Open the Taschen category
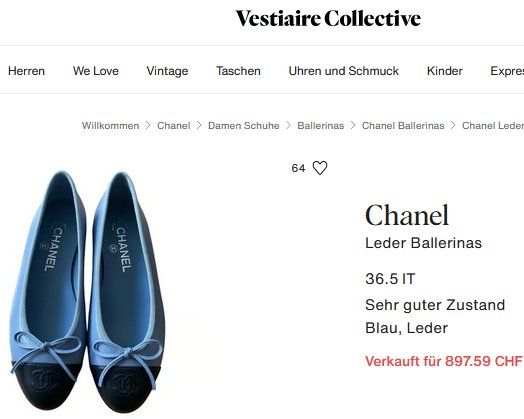Screen dimensions: 524x419 [238, 71]
